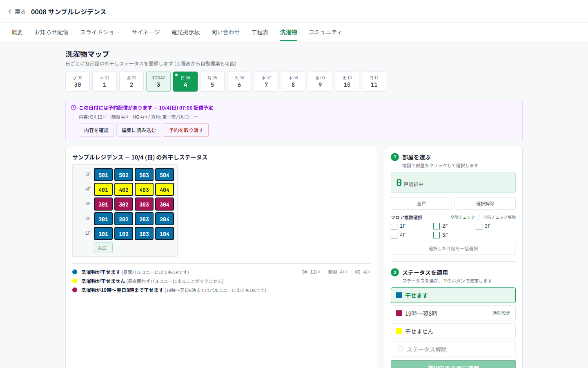Clear selection with 選択解除 button
Screen dimensions: 588x368
[485, 203]
